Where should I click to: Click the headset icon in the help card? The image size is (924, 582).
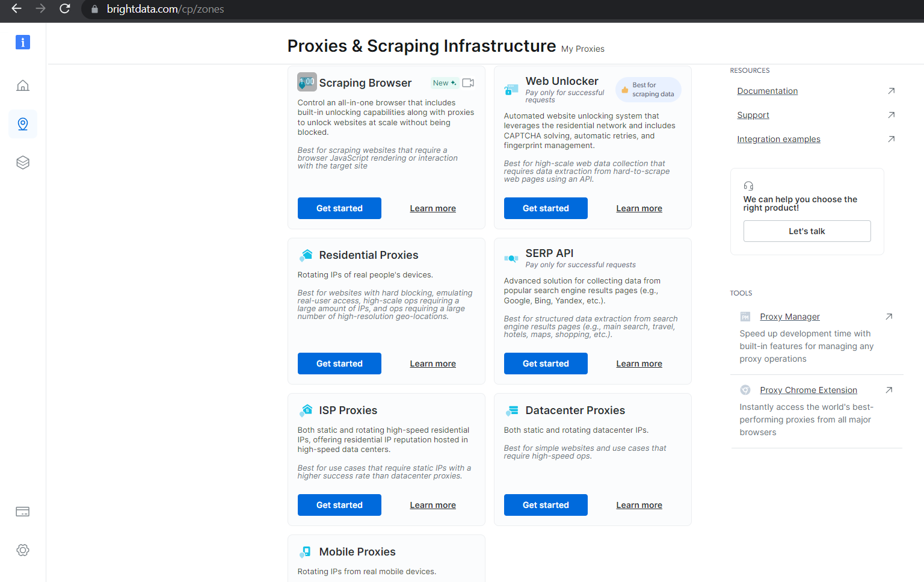[748, 186]
